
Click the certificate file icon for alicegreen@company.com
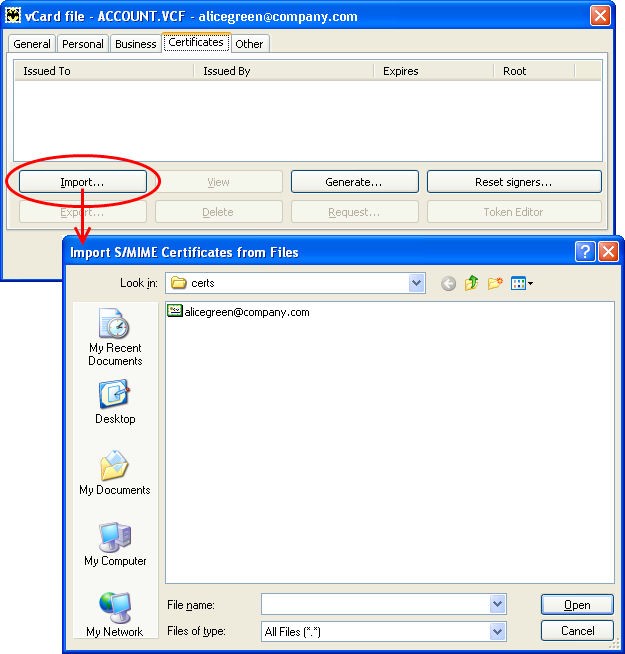[x=175, y=311]
